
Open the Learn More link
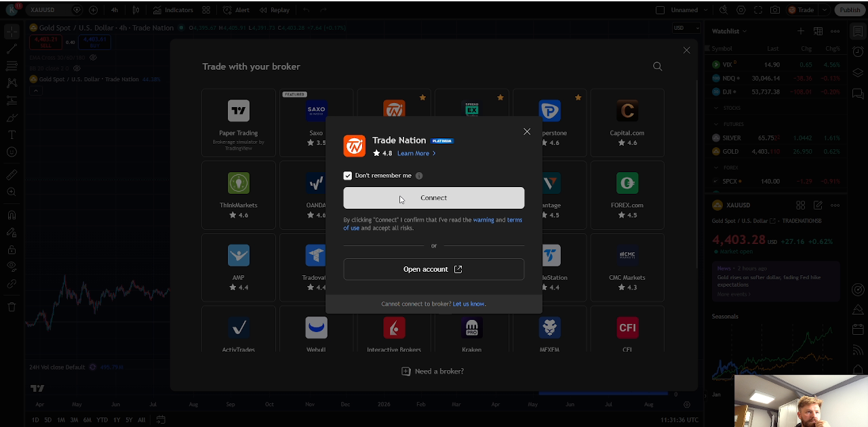pyautogui.click(x=416, y=153)
